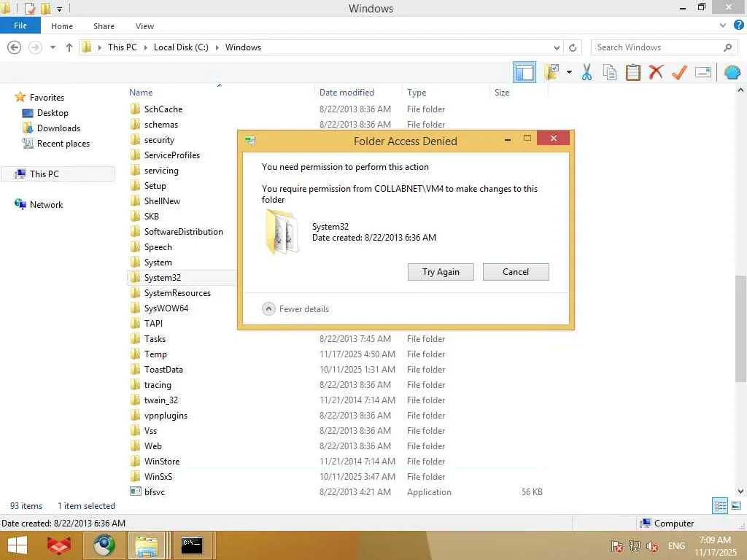Open the dropdown arrow beside folder options icon
Screen dimensions: 747x560
(569, 72)
